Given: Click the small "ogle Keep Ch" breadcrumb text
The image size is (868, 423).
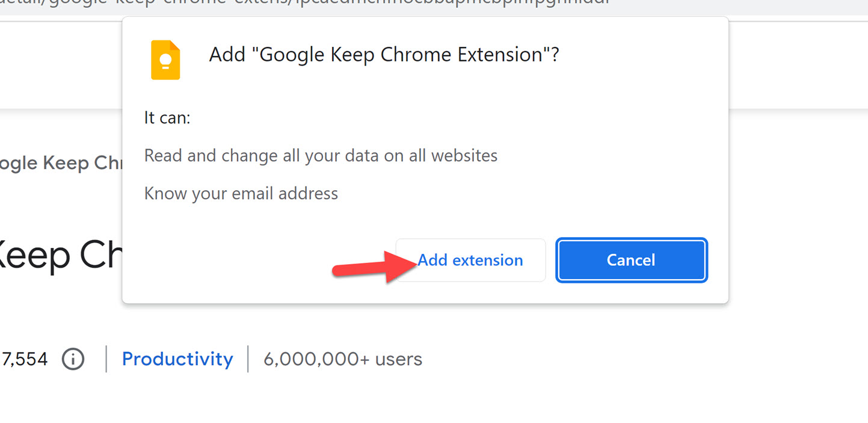Looking at the screenshot, I should coord(60,163).
